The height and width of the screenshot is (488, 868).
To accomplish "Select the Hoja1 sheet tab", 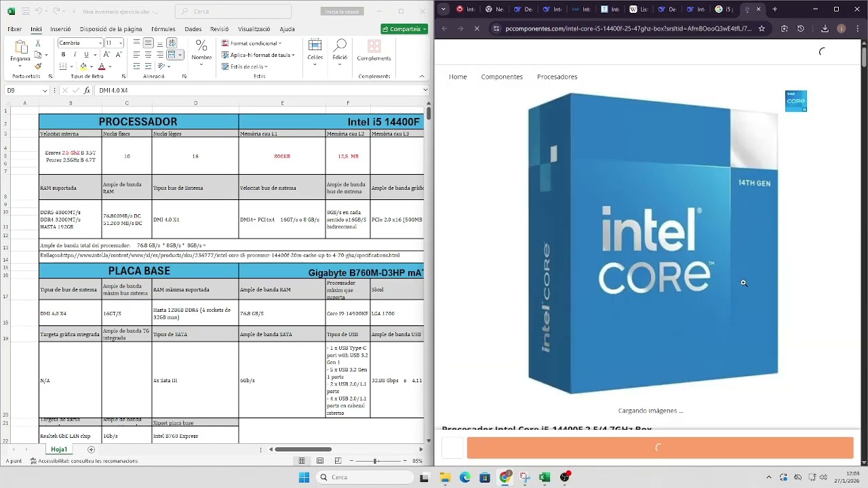I will [x=59, y=449].
